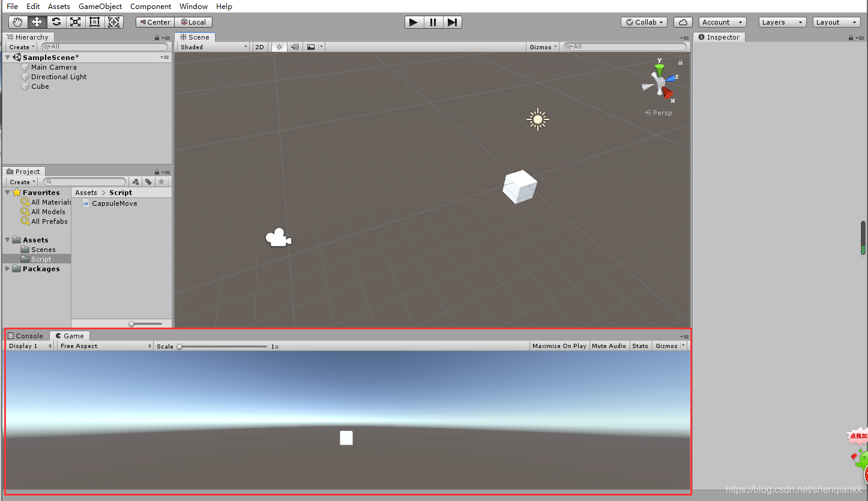Click the Pause button
Image resolution: width=868 pixels, height=501 pixels.
coord(433,22)
